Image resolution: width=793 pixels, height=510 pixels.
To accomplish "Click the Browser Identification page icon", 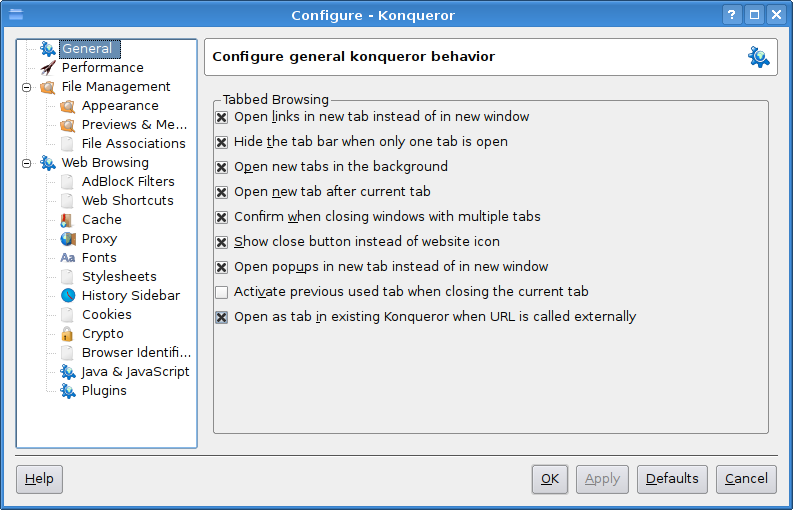I will coord(67,353).
